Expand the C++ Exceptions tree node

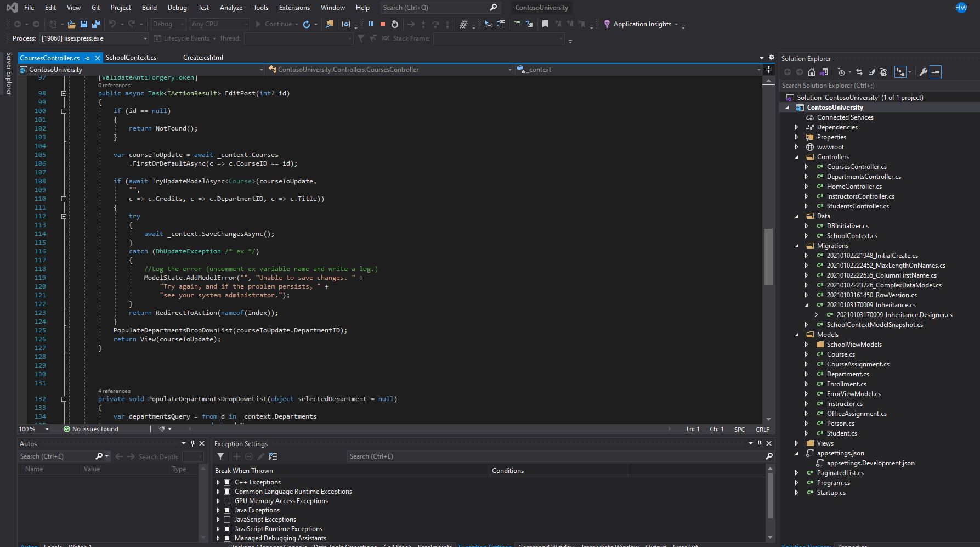[x=218, y=482]
